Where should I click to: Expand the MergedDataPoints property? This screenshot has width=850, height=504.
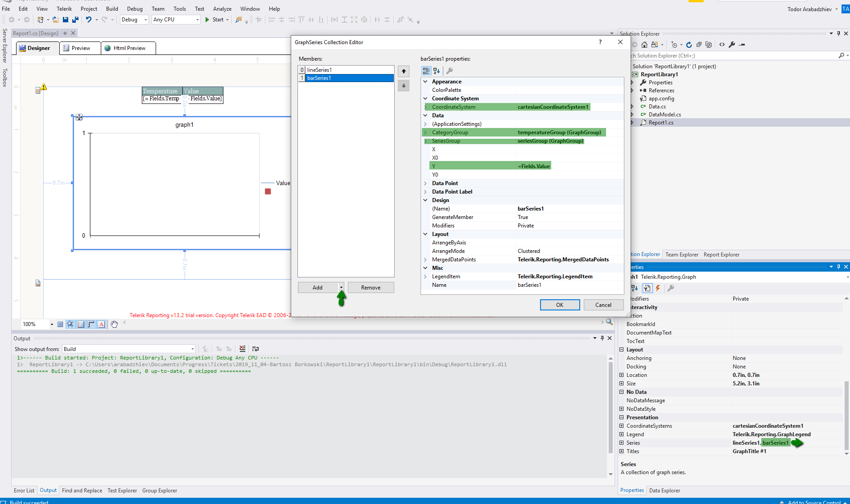(x=425, y=260)
